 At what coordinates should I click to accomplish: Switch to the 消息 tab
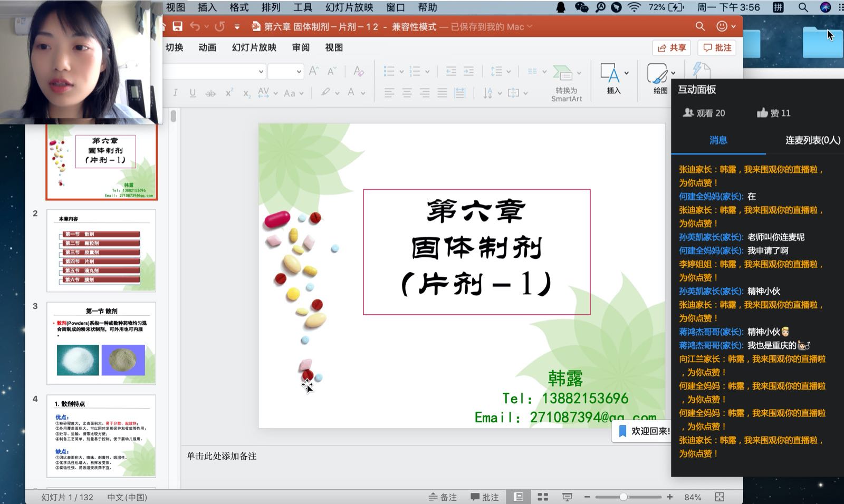click(x=718, y=140)
